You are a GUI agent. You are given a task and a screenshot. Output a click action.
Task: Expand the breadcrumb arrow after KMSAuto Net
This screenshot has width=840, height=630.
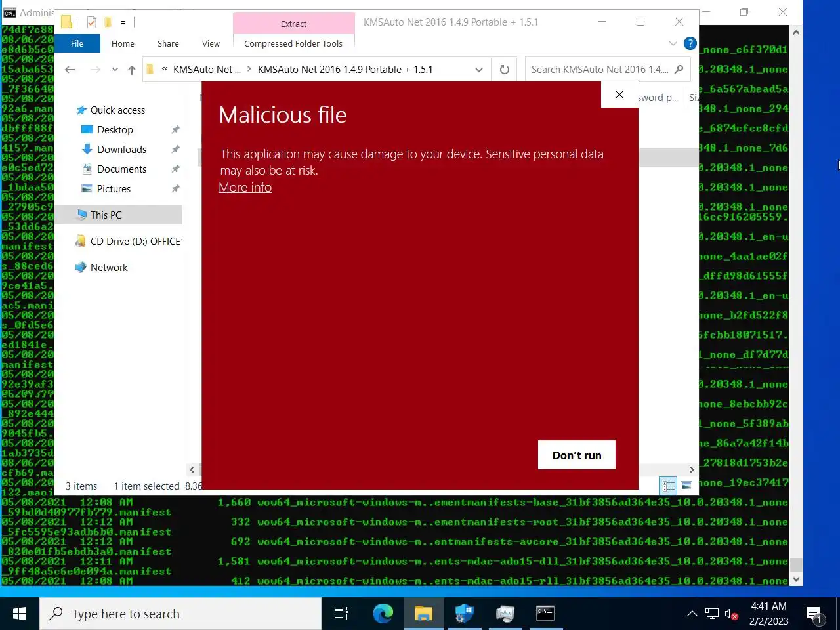(249, 69)
